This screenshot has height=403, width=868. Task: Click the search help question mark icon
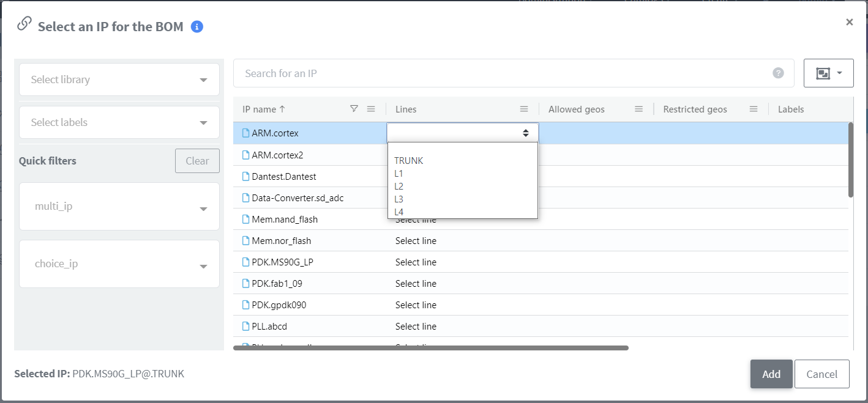[x=778, y=73]
